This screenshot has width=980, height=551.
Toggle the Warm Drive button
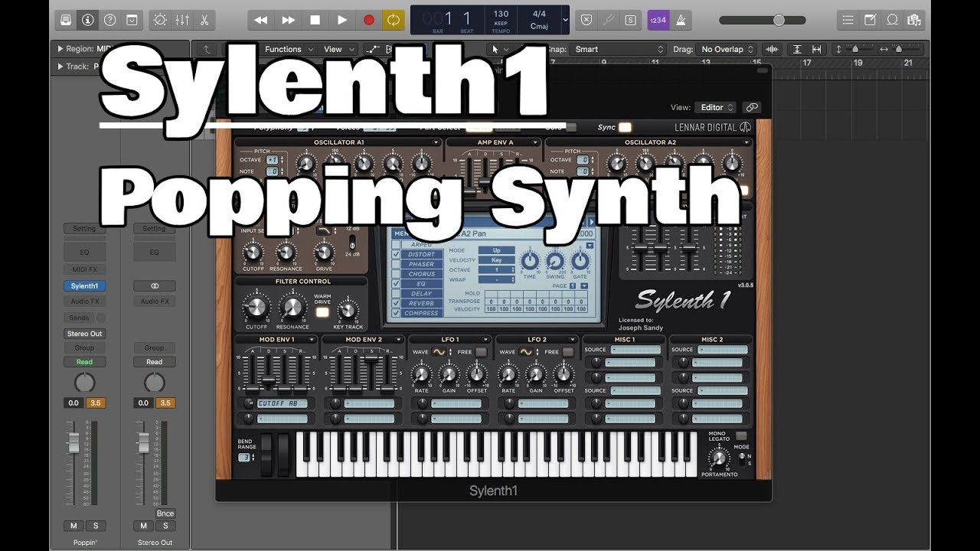coord(322,312)
